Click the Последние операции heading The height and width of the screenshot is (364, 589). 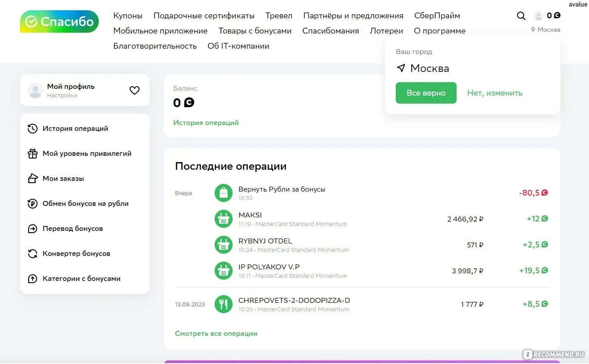tap(231, 167)
